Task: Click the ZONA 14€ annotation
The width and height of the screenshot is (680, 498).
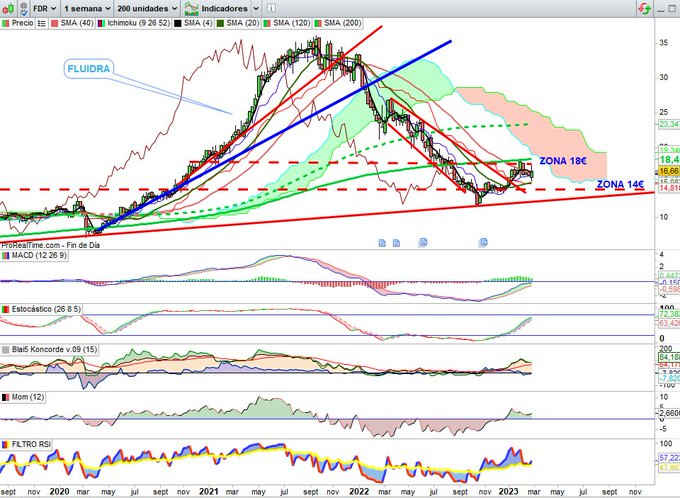Action: pos(621,184)
